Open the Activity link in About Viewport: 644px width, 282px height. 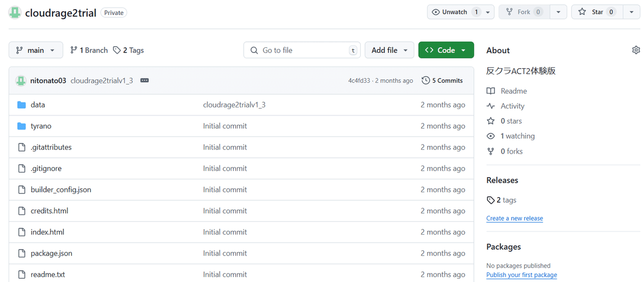point(512,106)
